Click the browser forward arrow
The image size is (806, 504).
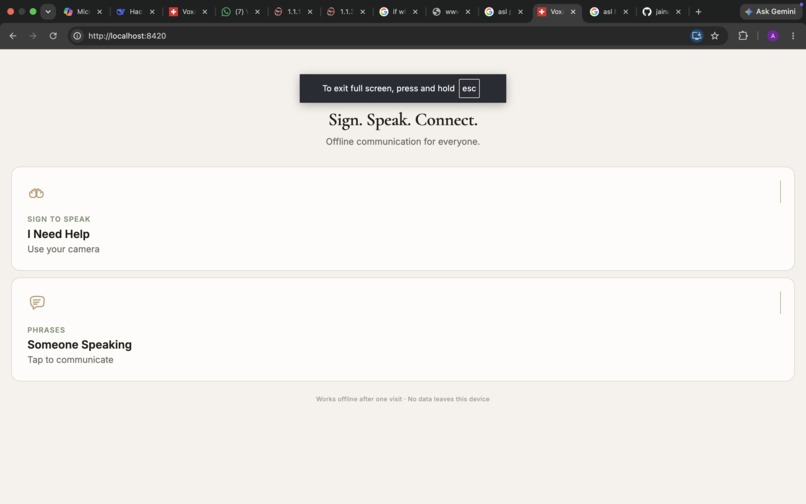pyautogui.click(x=33, y=36)
